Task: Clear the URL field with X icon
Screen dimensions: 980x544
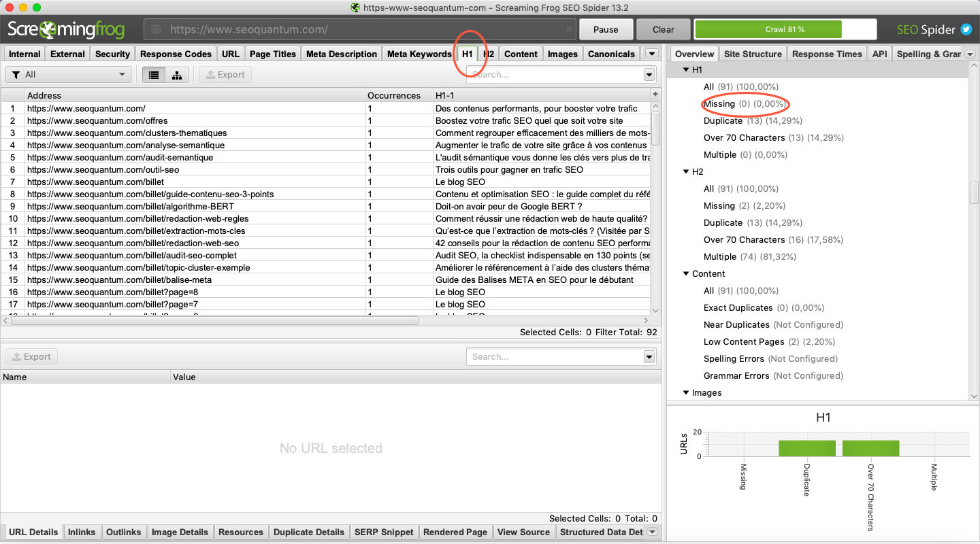Action: [570, 29]
